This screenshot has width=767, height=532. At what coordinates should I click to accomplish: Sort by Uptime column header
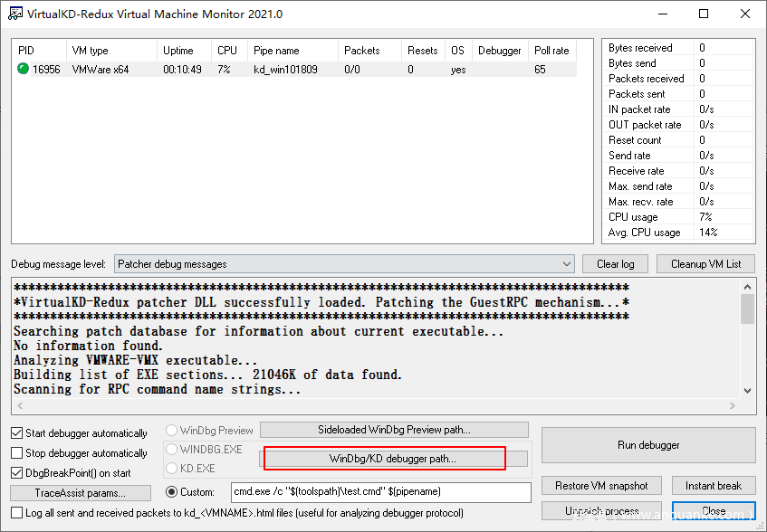tap(185, 51)
